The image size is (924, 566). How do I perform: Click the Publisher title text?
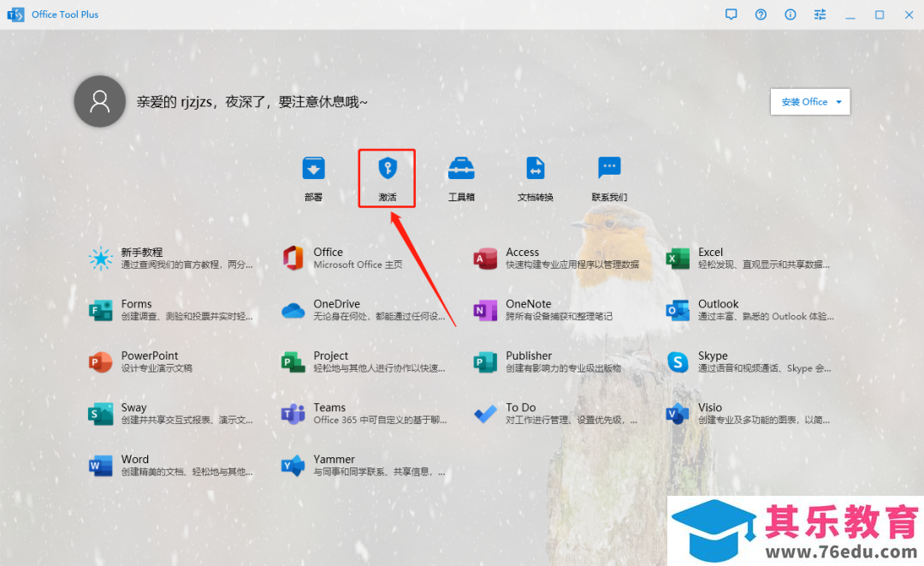529,355
